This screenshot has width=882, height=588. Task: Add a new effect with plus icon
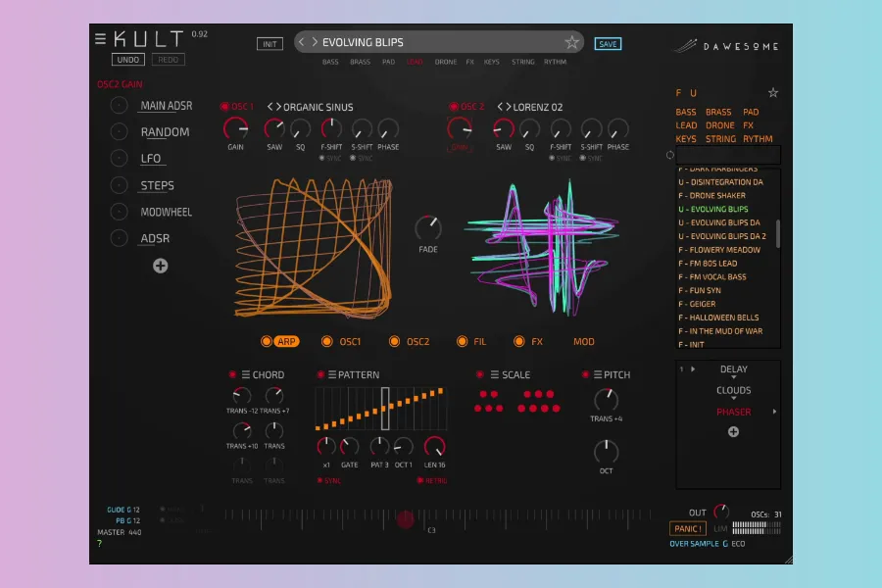click(x=733, y=432)
